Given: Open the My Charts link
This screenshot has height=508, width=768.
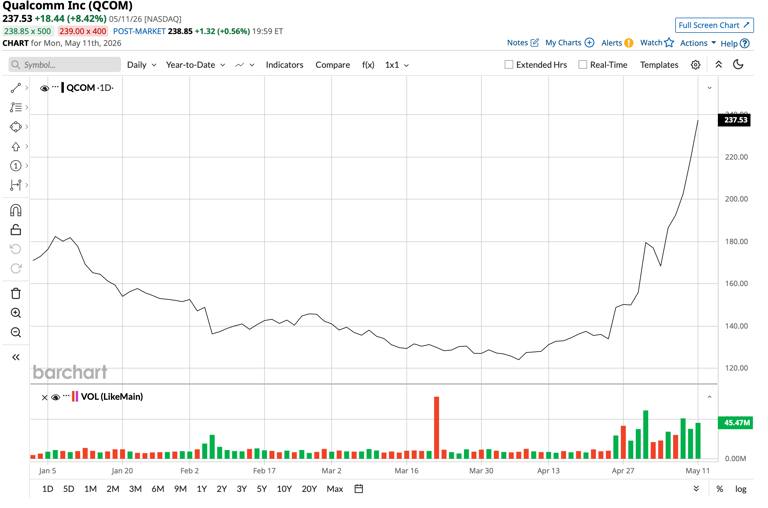Looking at the screenshot, I should [x=570, y=43].
